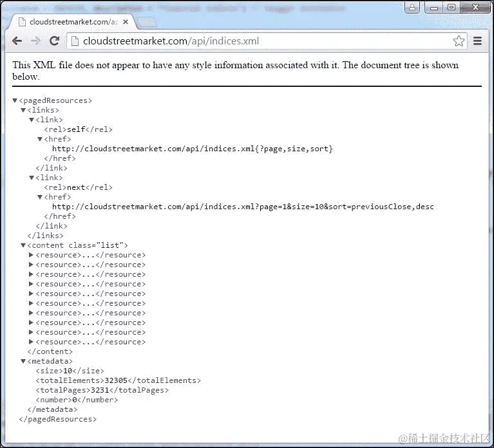Collapse the metadata node
Screen dimensions: 494x448
coord(23,361)
